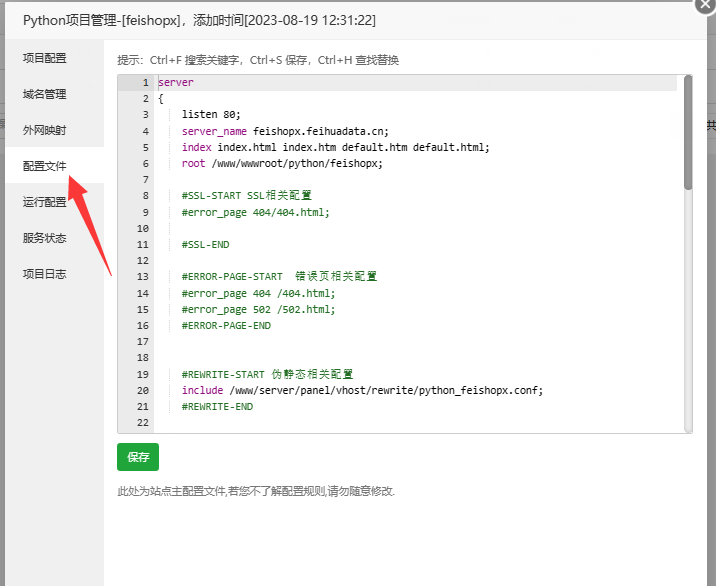Click the editor vertical scrollbar thumb
Screen dimensions: 716x586
tap(688, 132)
